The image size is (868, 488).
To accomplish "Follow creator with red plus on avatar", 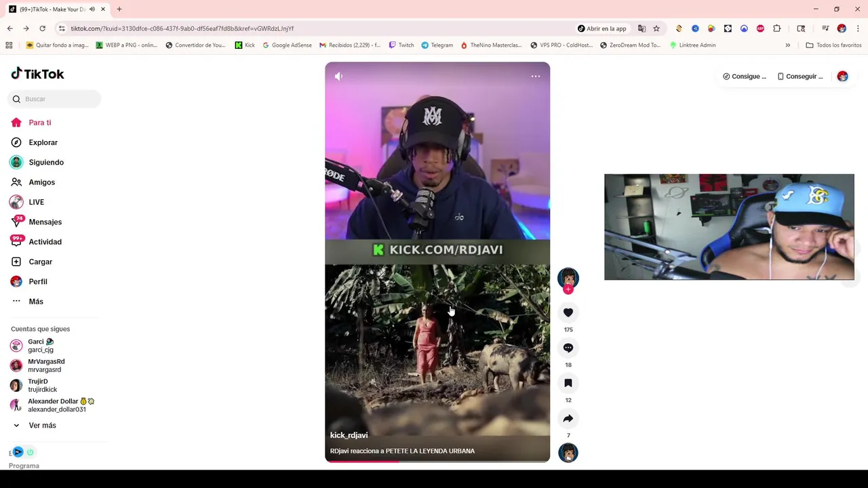I will coord(568,289).
